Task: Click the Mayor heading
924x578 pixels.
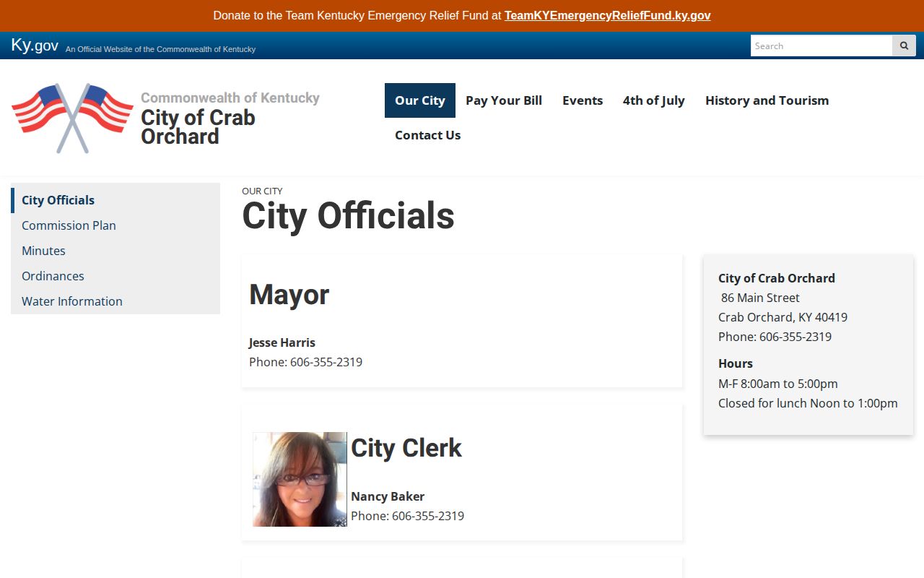Action: 289,295
